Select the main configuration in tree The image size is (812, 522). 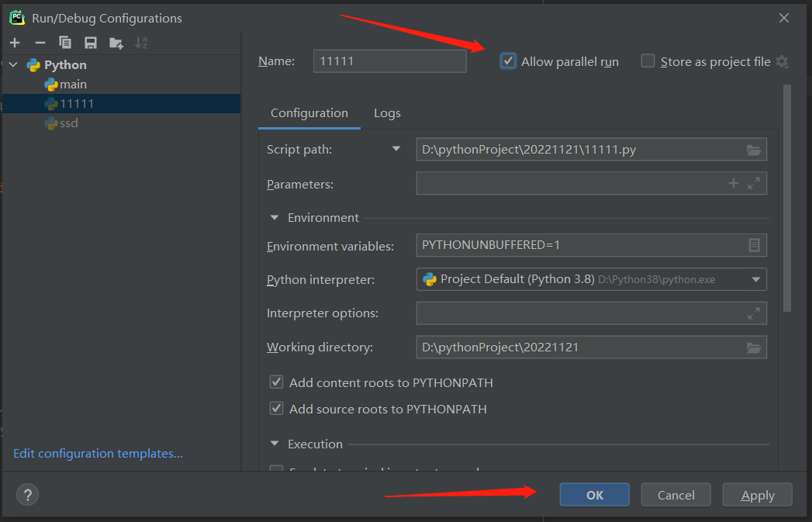tap(73, 84)
